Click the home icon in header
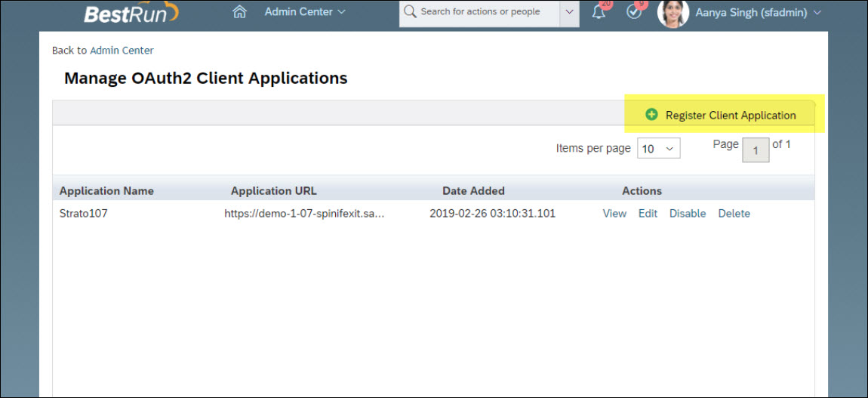868x398 pixels. click(240, 12)
